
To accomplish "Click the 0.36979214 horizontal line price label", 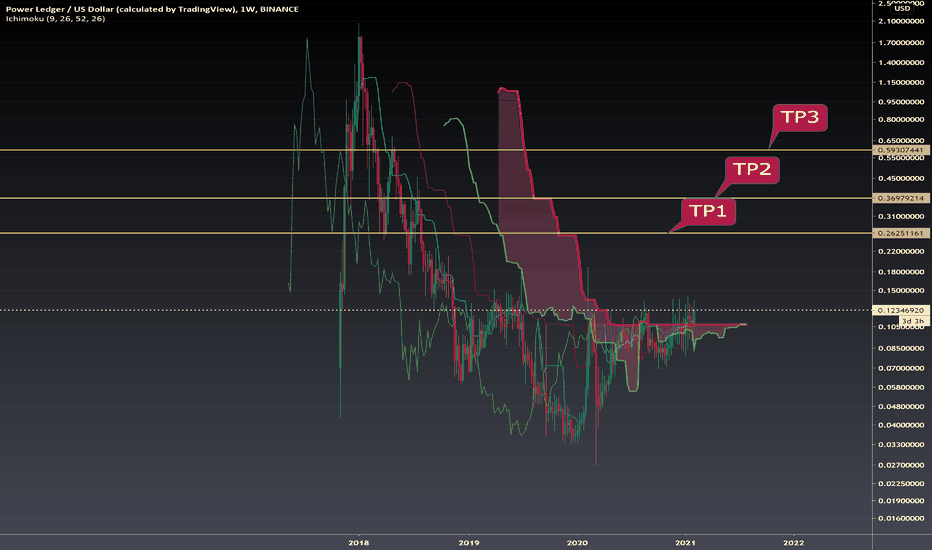I will point(900,198).
